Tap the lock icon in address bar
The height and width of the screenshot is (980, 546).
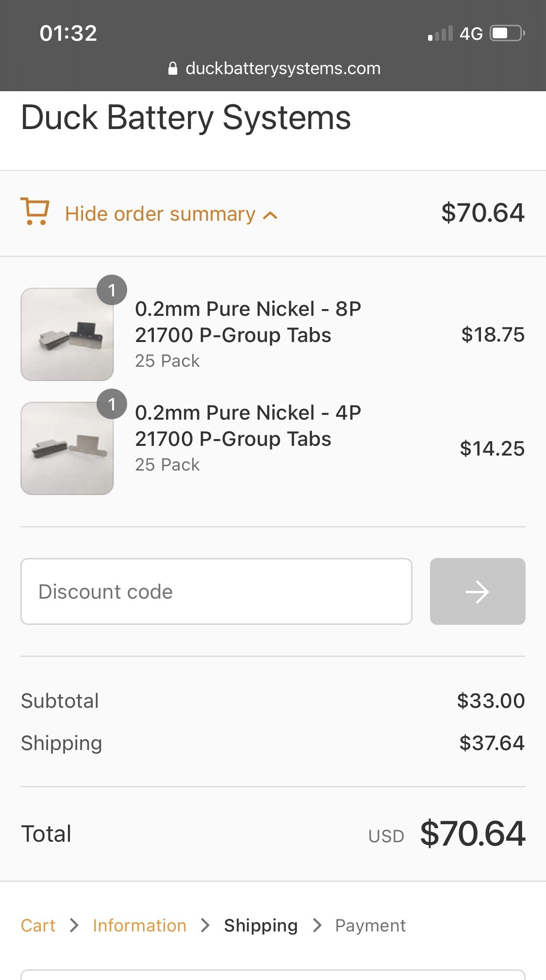pyautogui.click(x=172, y=68)
